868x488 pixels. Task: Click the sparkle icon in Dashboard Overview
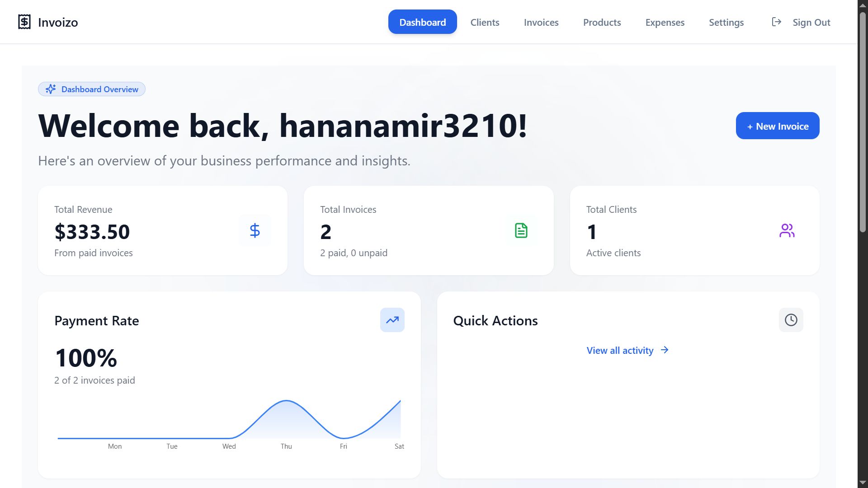pos(51,89)
